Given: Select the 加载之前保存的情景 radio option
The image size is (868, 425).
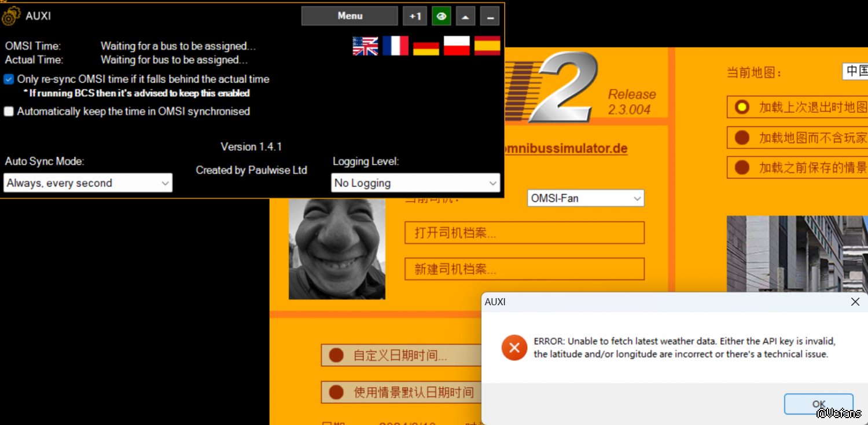Looking at the screenshot, I should (742, 168).
